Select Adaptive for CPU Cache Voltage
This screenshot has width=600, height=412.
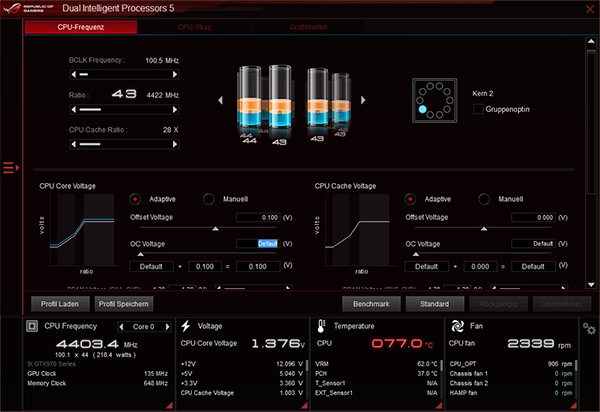(x=410, y=199)
